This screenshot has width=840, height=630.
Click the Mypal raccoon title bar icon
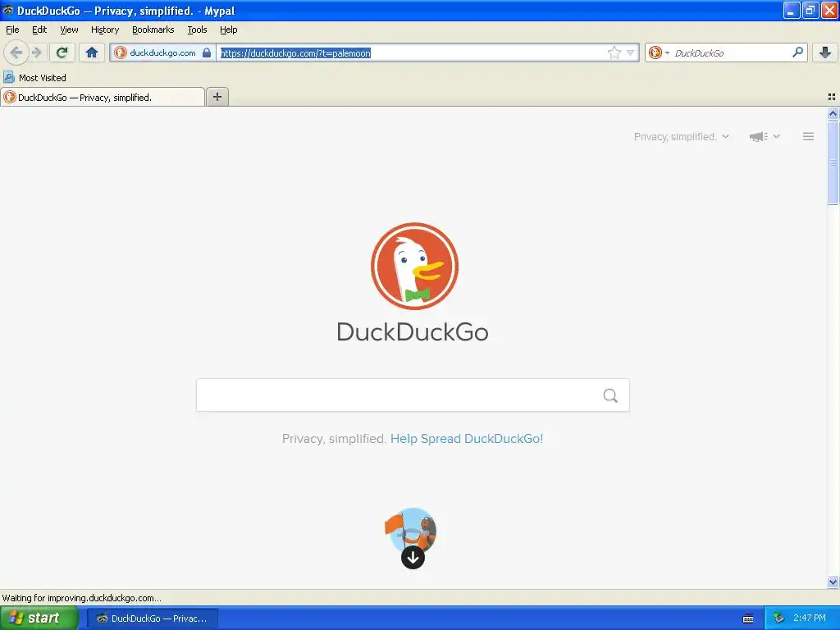point(8,10)
